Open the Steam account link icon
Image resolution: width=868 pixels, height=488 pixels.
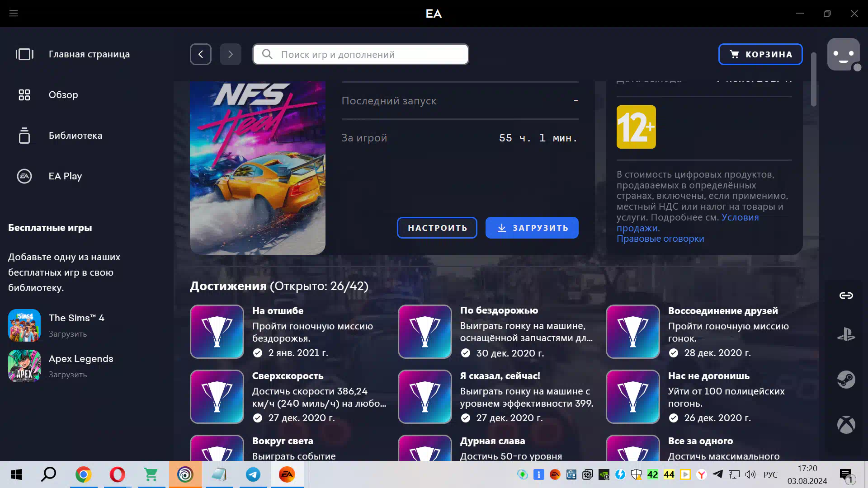point(846,380)
